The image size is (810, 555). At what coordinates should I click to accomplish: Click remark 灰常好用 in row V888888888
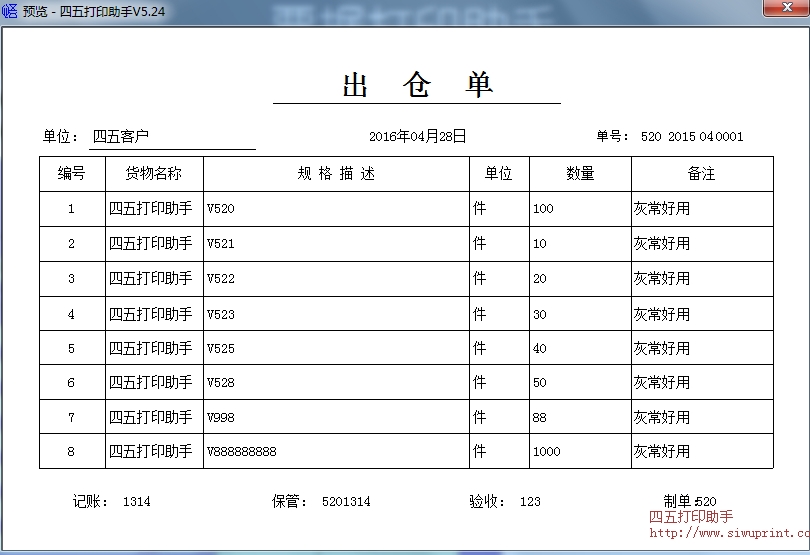(662, 451)
